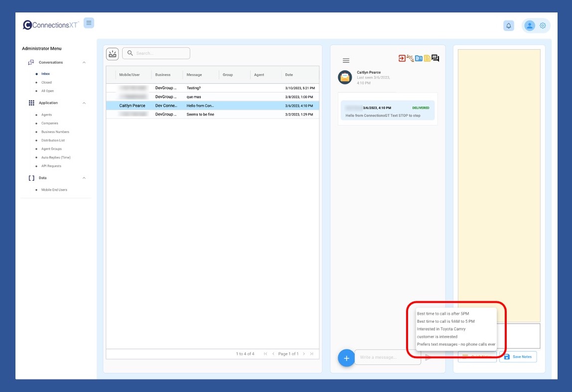Collapse the Data menu section
This screenshot has width=572, height=392.
84,178
